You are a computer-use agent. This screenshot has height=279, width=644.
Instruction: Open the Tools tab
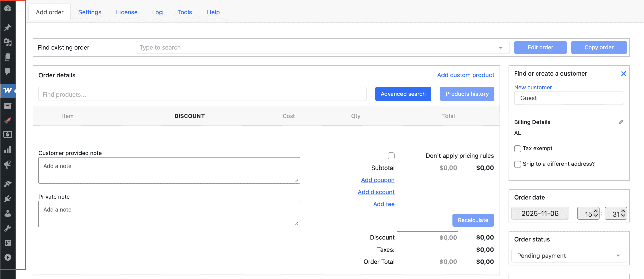pyautogui.click(x=184, y=12)
